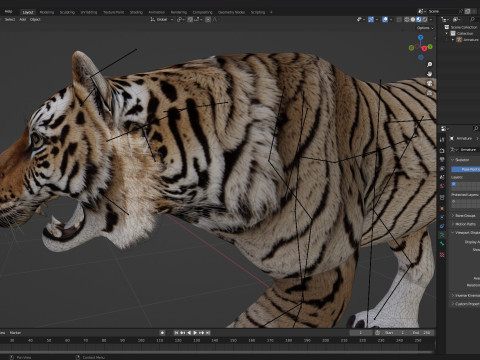Open the Scene properties tab icon
The height and width of the screenshot is (360, 480).
pos(442,177)
